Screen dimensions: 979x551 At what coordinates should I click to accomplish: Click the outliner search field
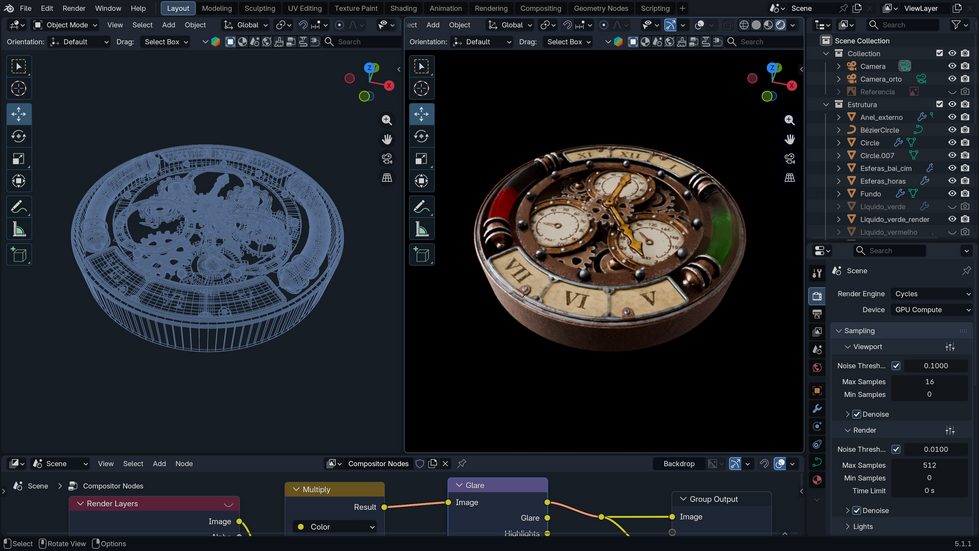[902, 25]
